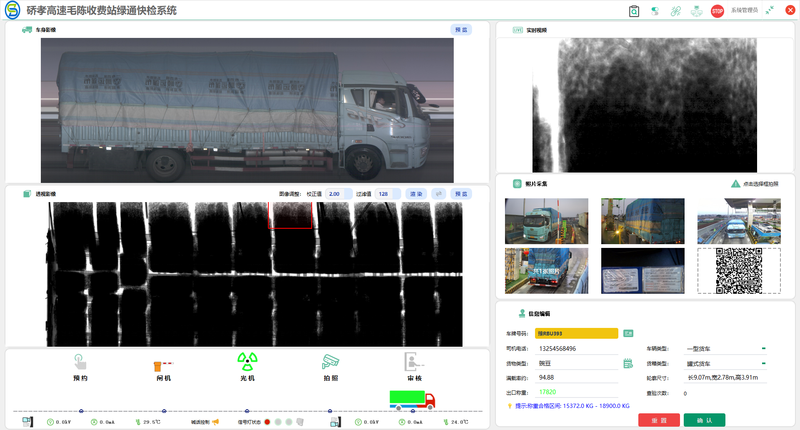
Task: Click the 校正值 correction value field
Action: 338,194
